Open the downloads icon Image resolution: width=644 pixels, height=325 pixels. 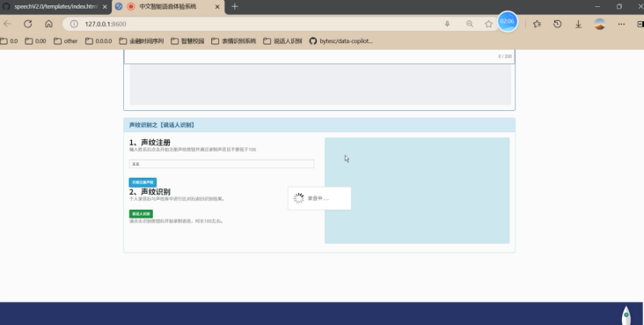[x=578, y=24]
